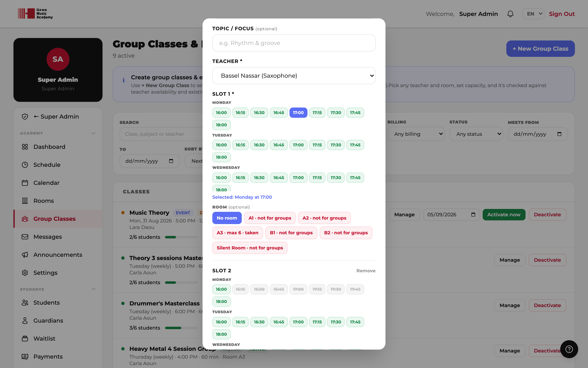Click the Dashboard grid icon

tap(25, 147)
